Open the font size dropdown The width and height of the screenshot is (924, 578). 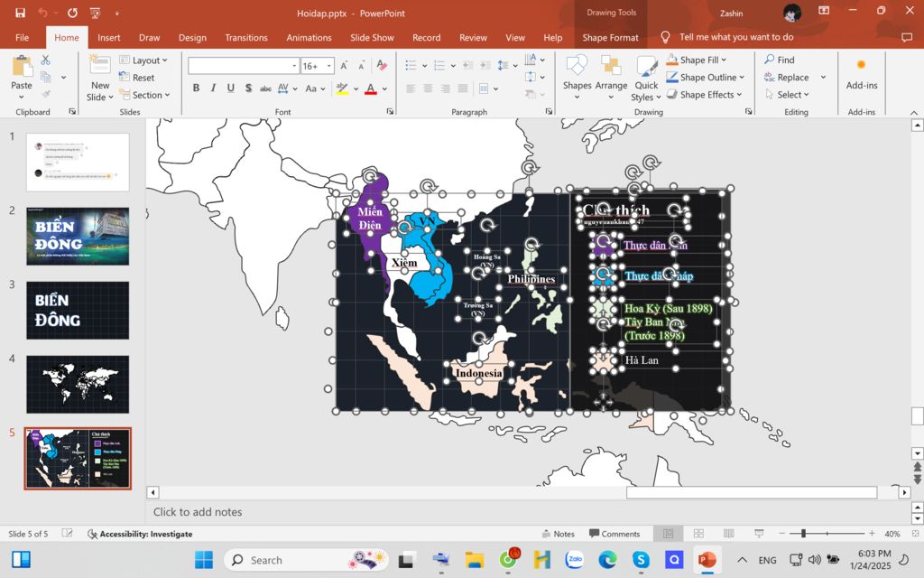click(329, 66)
